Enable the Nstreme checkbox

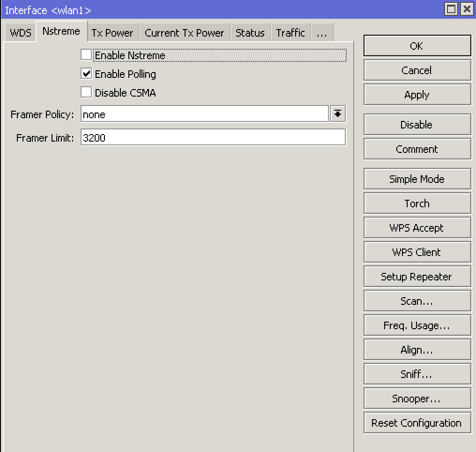coord(86,55)
